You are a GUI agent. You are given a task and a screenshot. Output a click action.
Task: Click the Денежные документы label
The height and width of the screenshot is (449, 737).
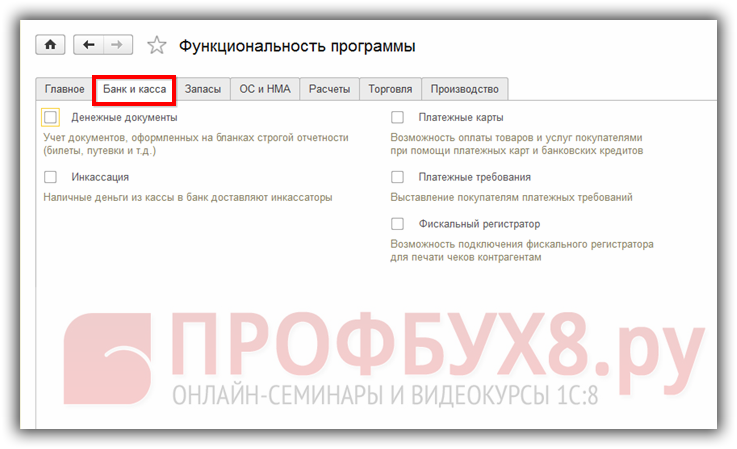[x=124, y=117]
